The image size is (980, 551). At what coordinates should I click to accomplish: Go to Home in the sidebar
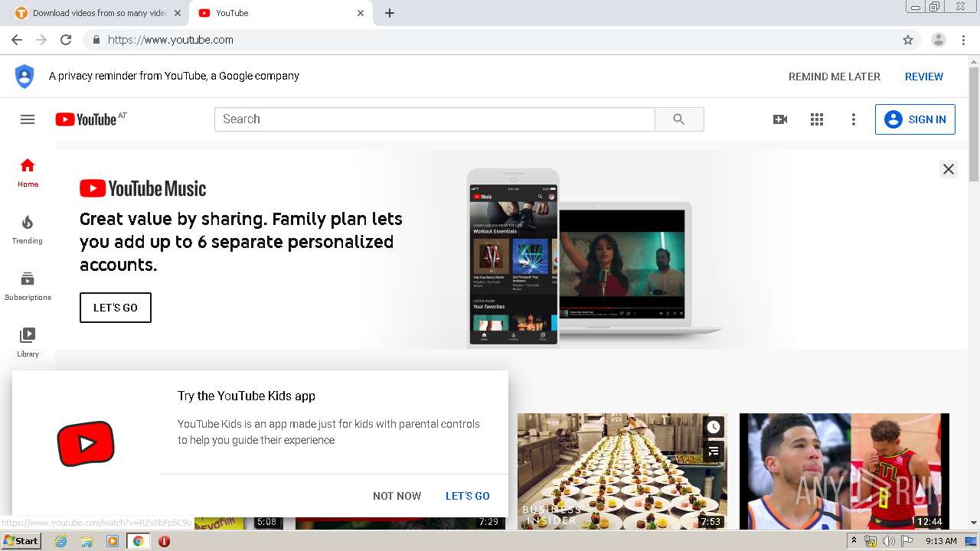(x=28, y=173)
